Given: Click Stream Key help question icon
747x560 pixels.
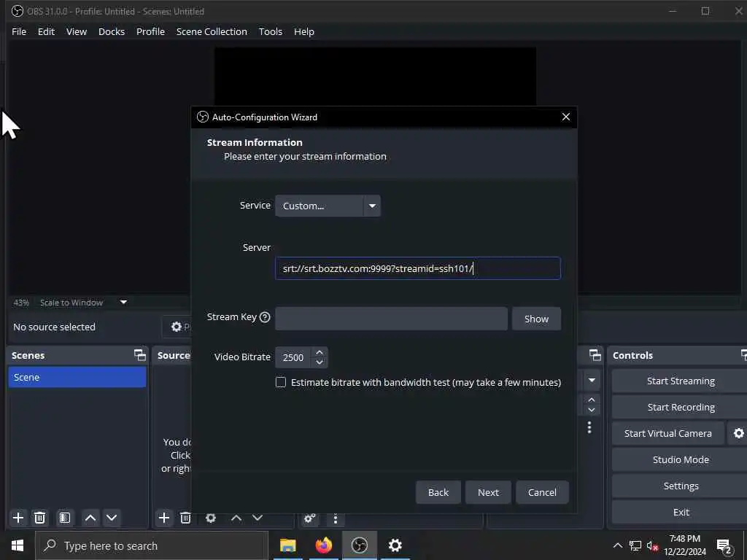Looking at the screenshot, I should pos(265,317).
